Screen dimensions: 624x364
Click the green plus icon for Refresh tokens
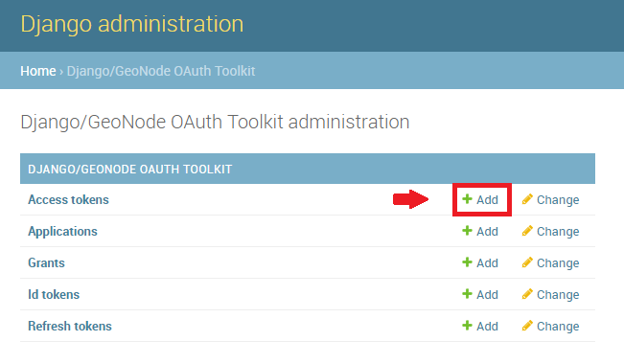467,326
